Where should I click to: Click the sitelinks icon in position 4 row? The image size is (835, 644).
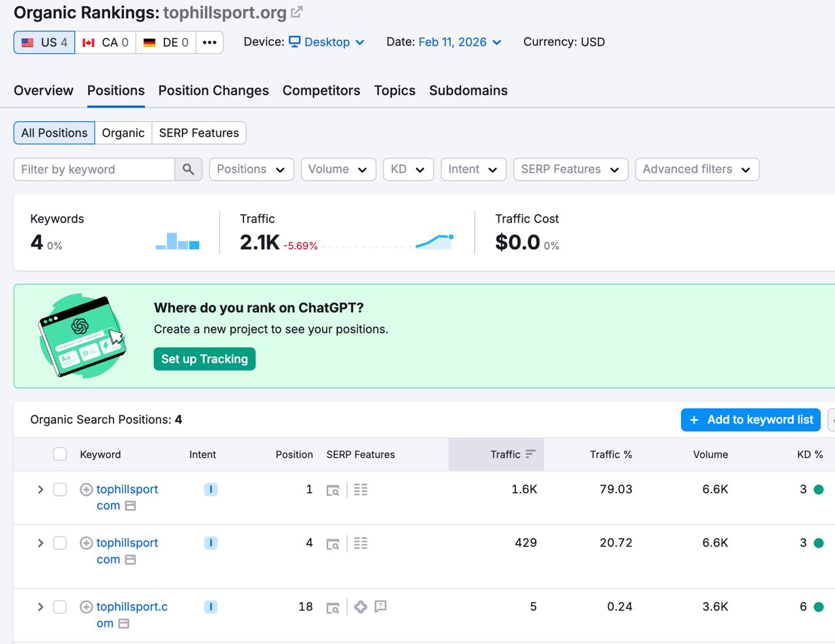pos(361,543)
